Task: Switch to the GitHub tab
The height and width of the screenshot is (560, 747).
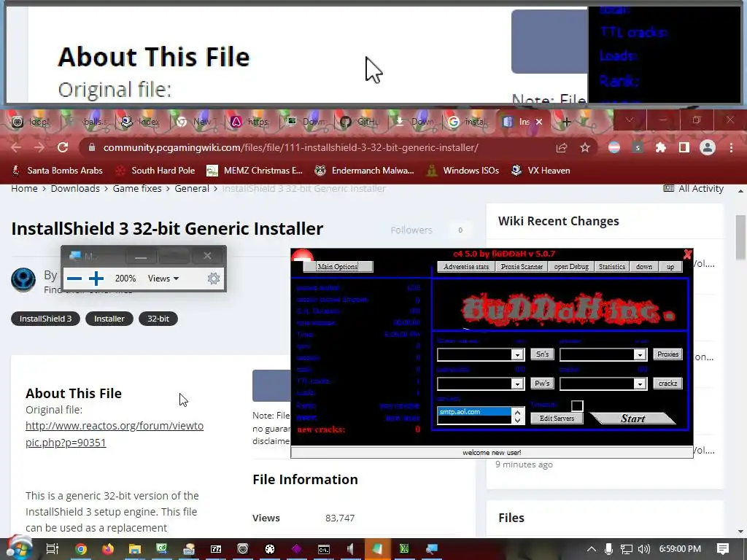Action: [x=360, y=122]
